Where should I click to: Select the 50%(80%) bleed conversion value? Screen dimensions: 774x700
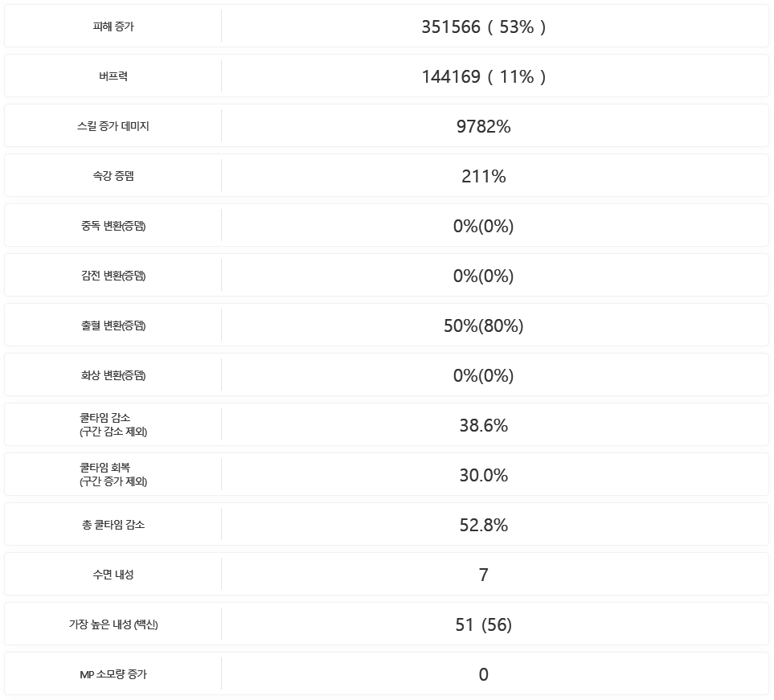(483, 325)
